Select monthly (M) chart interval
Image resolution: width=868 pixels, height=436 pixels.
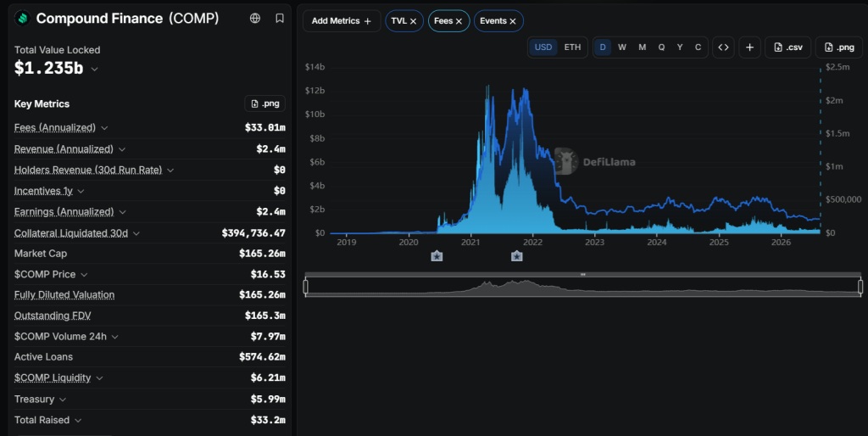click(643, 48)
